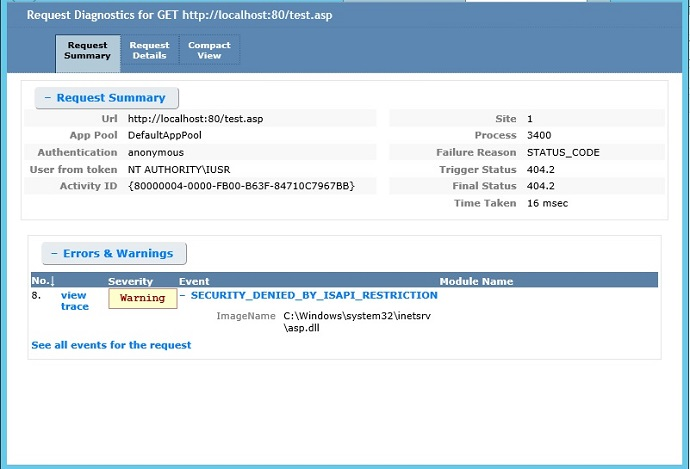Switch to the Request Details tab
The width and height of the screenshot is (690, 469).
tap(149, 50)
